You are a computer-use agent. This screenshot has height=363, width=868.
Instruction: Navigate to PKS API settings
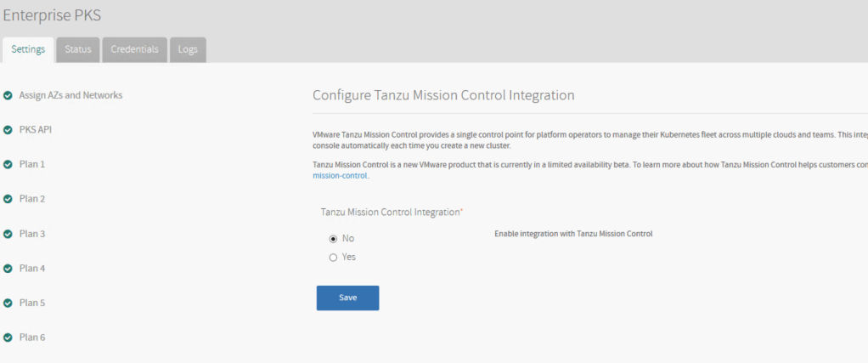pyautogui.click(x=36, y=129)
